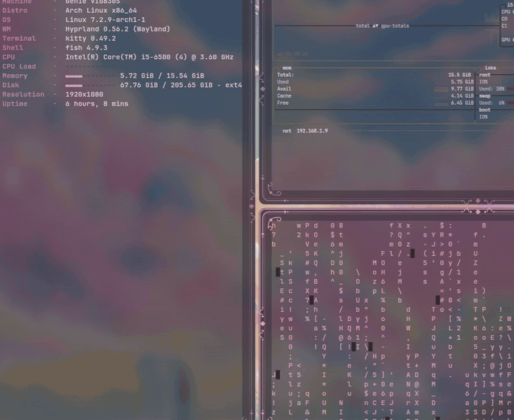Click the 'C1' core label in btop
Screen dimensions: 514x420
504,26
